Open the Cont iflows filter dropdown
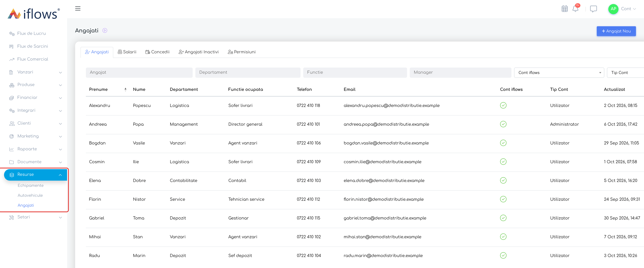The width and height of the screenshot is (644, 268). 559,72
